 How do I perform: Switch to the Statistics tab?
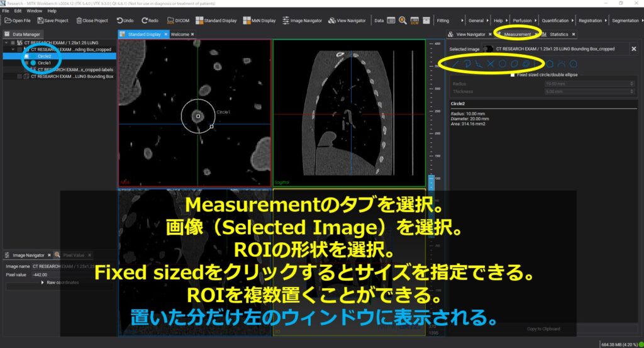[558, 34]
